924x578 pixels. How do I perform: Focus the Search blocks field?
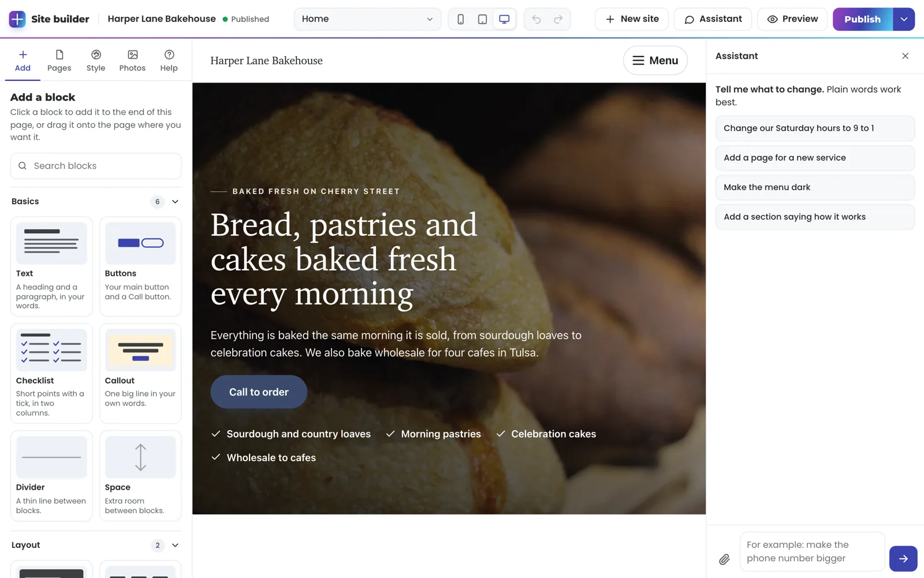(96, 166)
